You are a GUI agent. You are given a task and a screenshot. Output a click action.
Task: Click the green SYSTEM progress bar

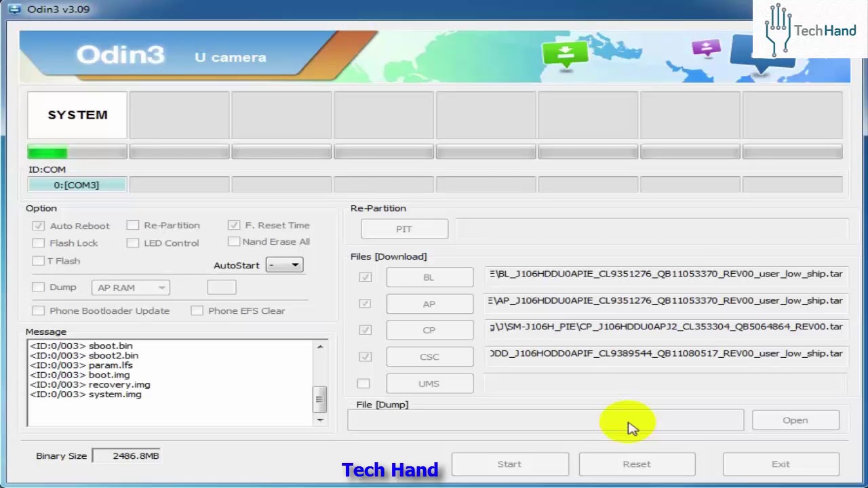[77, 152]
